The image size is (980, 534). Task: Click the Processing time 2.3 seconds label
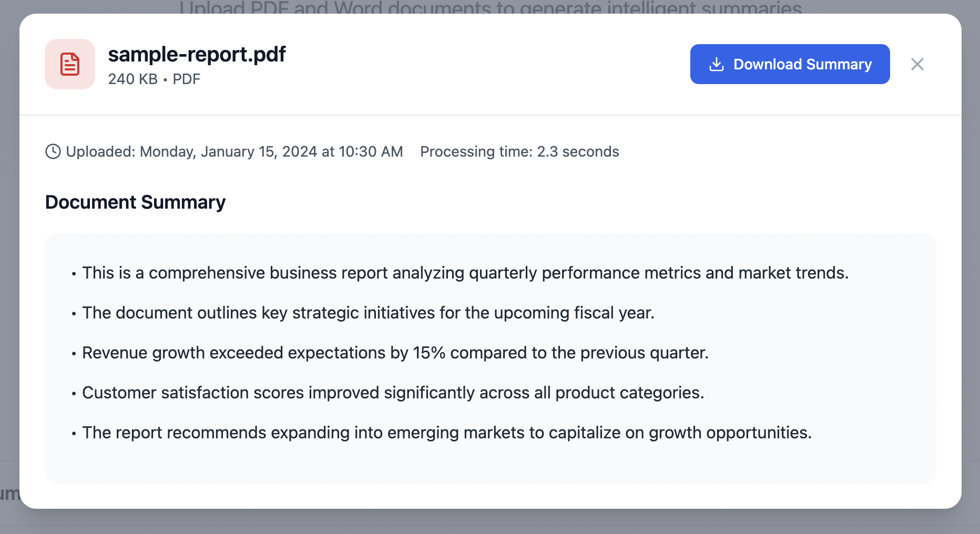519,151
